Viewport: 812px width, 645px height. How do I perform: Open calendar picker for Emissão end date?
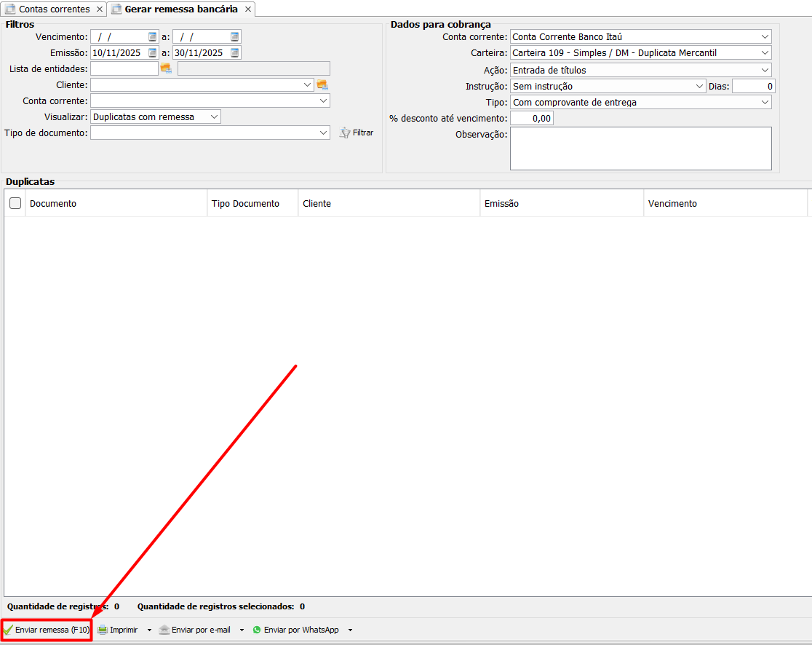coord(234,52)
